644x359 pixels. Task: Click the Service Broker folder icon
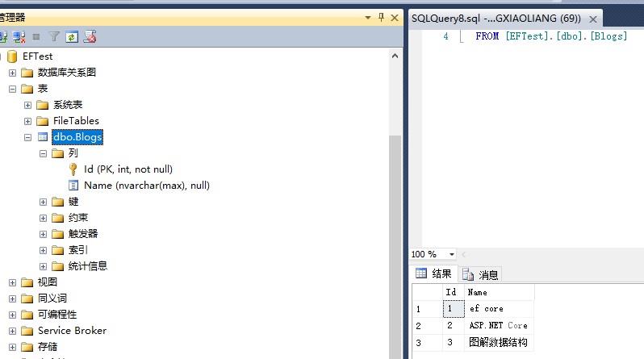pos(27,331)
